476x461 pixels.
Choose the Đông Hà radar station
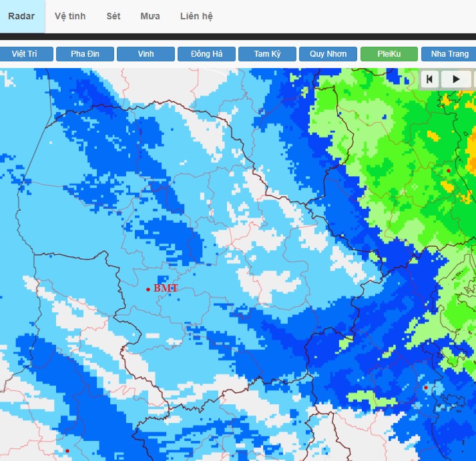tap(206, 54)
